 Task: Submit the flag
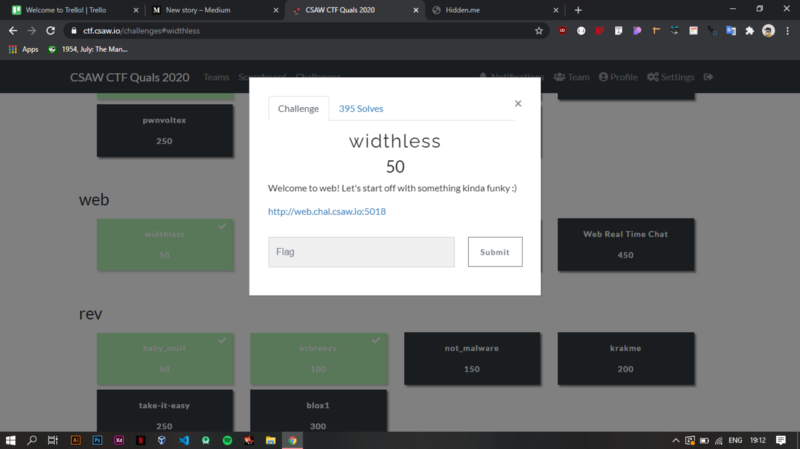pyautogui.click(x=495, y=252)
